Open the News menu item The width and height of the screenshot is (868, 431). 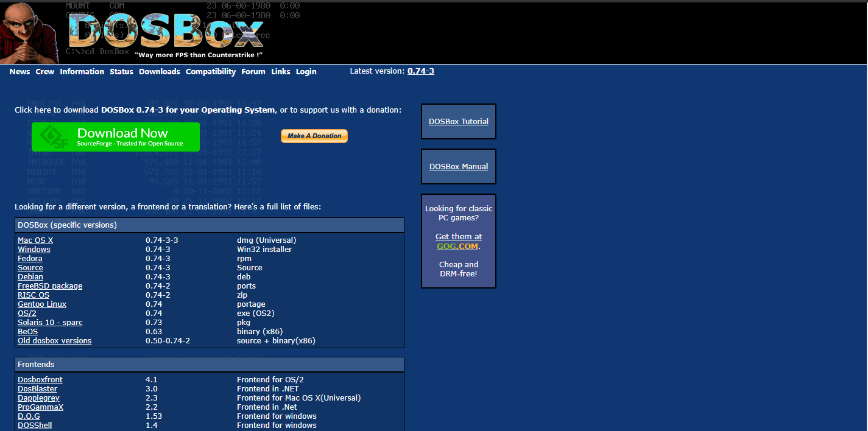[19, 71]
